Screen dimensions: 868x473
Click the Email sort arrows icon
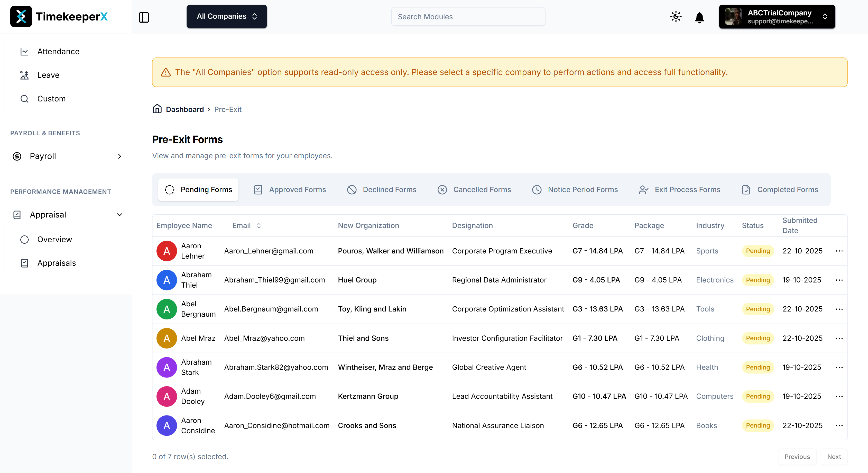259,225
